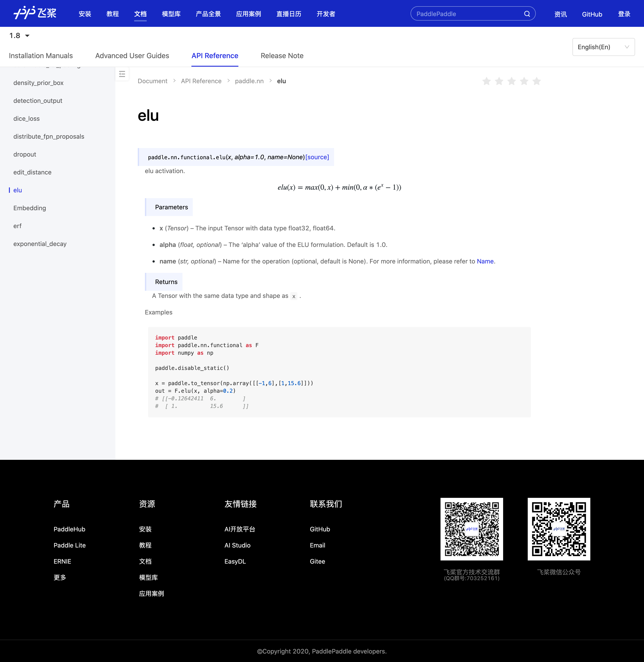Click the PaddlePaddle logo in header
This screenshot has height=662, width=644.
(x=35, y=14)
